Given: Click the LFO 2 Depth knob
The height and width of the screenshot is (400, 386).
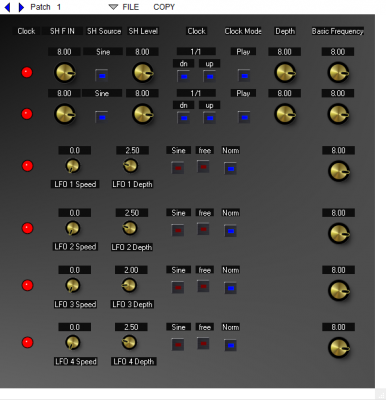Looking at the screenshot, I should [129, 228].
